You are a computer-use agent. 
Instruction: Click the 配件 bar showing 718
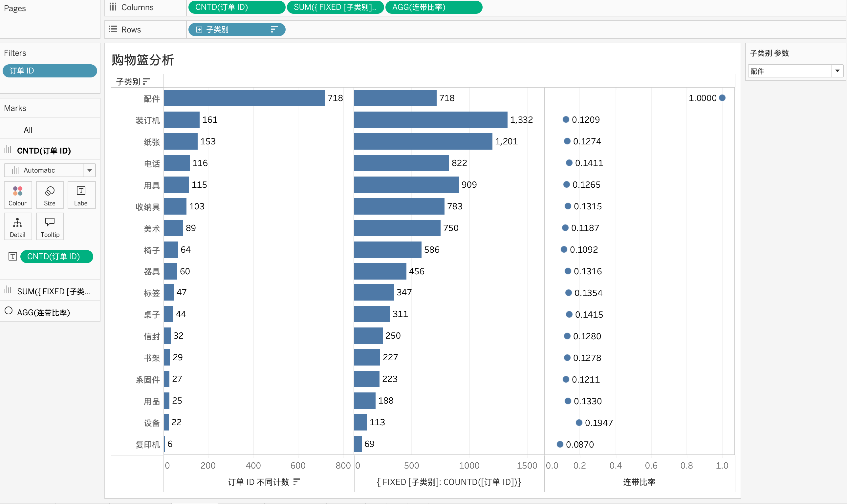pyautogui.click(x=244, y=98)
